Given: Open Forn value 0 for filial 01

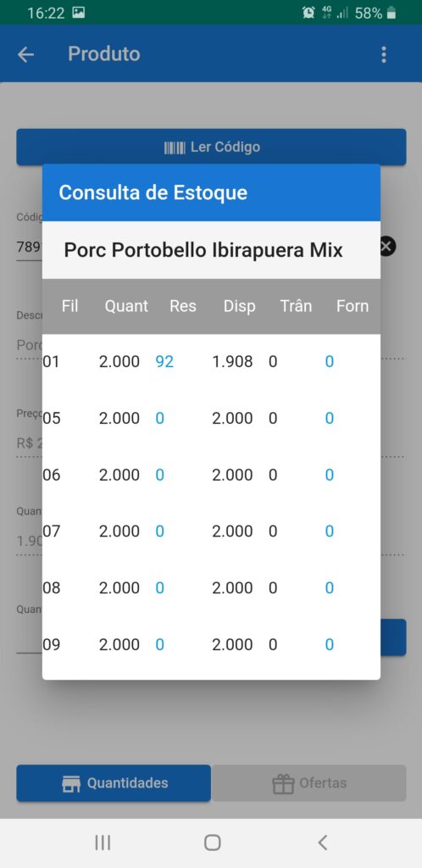Looking at the screenshot, I should pyautogui.click(x=329, y=362).
